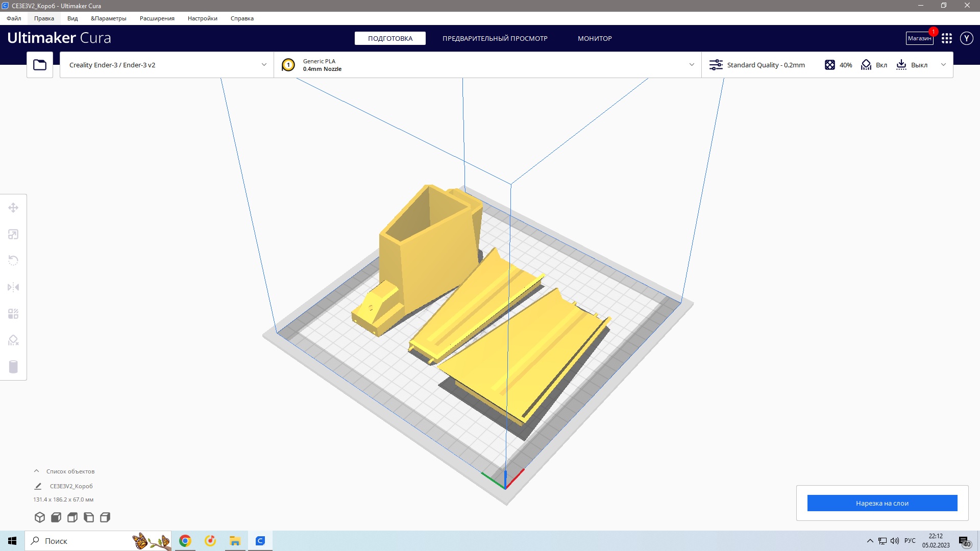Open the Магазин marketplace button
The width and height of the screenshot is (980, 551).
(x=919, y=38)
